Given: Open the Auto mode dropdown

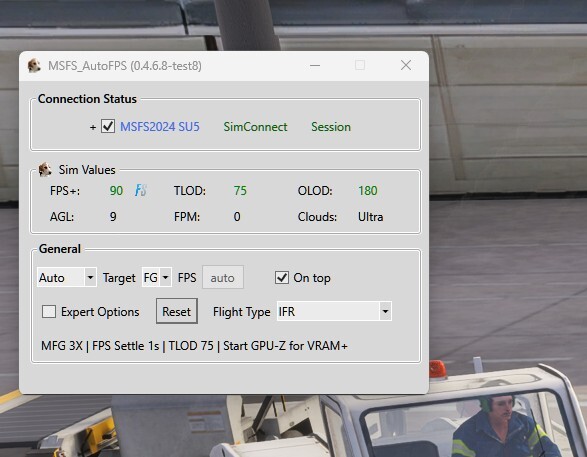Looking at the screenshot, I should click(x=67, y=278).
